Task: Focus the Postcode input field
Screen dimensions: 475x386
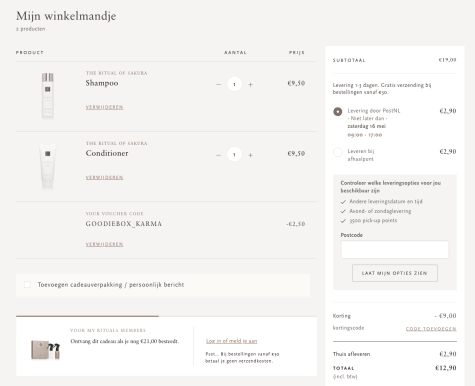Action: coord(395,249)
